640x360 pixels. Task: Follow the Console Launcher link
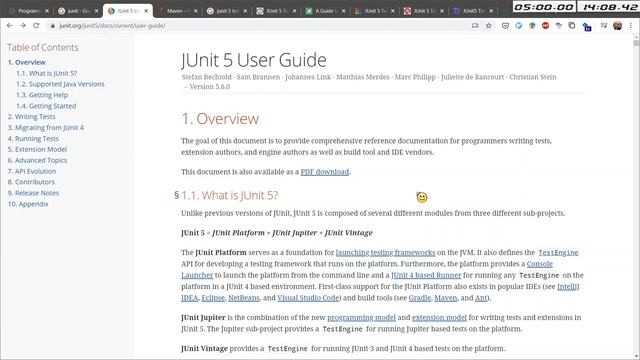click(540, 264)
